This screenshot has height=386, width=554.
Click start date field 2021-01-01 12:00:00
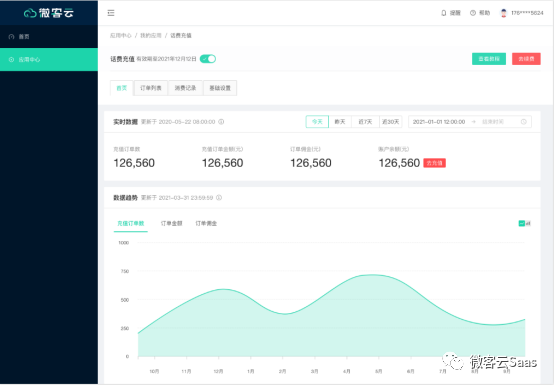coord(439,122)
